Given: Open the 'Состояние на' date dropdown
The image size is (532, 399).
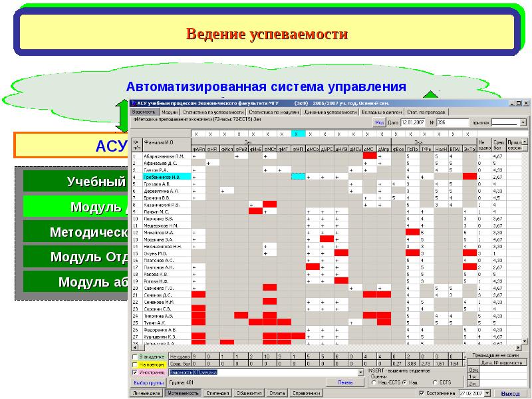Looking at the screenshot, I should coord(489,394).
